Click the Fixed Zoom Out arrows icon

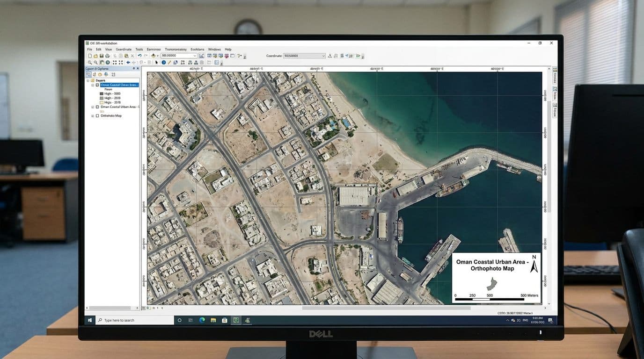pos(121,62)
